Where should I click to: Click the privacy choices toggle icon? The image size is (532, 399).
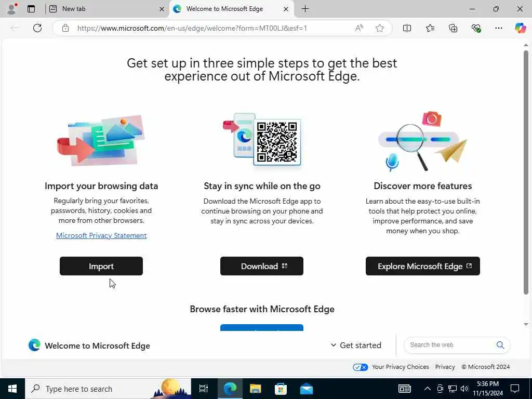point(361,367)
